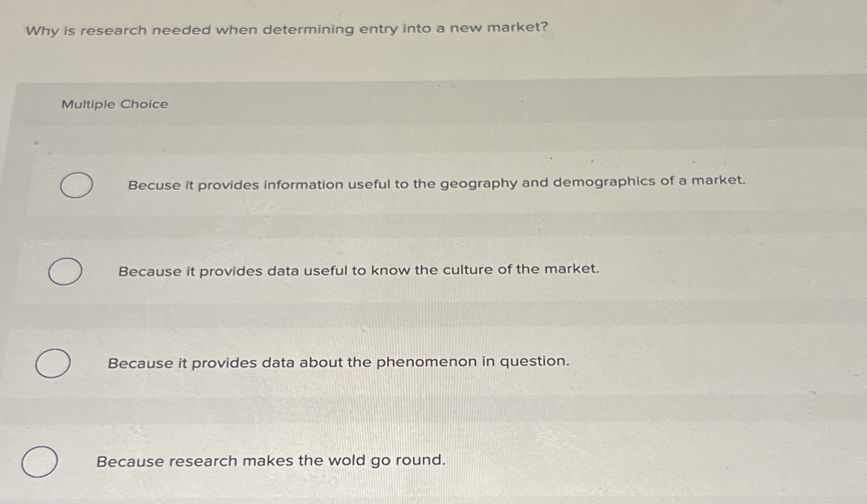The width and height of the screenshot is (867, 504).
Task: Select radio button for phenomenon in question answer
Action: (x=53, y=363)
